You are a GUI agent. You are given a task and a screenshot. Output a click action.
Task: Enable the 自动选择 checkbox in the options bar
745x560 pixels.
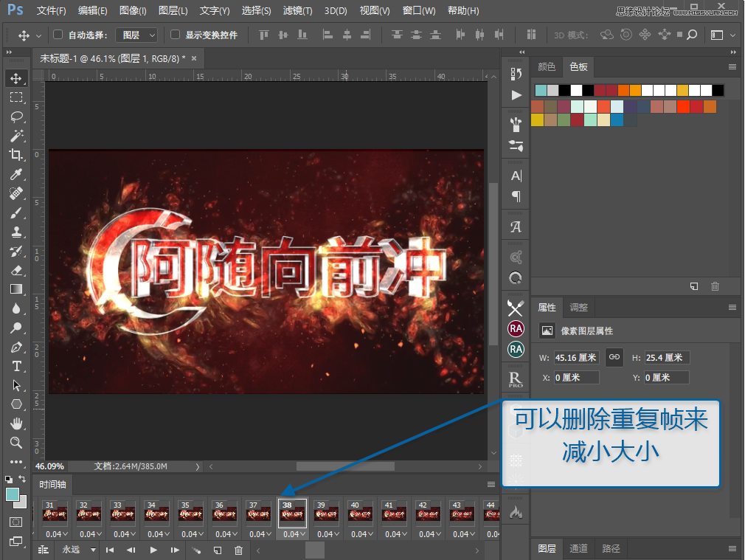(x=56, y=35)
